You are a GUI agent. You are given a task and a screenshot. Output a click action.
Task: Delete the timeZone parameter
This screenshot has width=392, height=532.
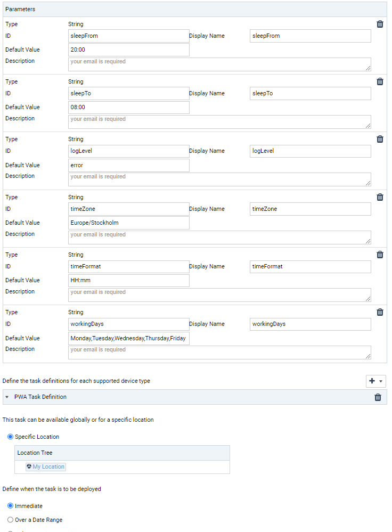pyautogui.click(x=380, y=197)
